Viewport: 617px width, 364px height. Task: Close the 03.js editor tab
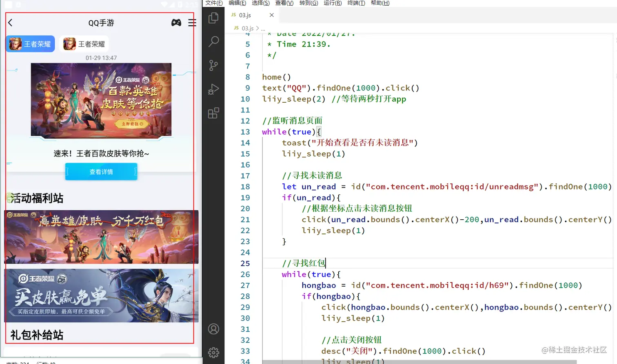click(x=272, y=15)
